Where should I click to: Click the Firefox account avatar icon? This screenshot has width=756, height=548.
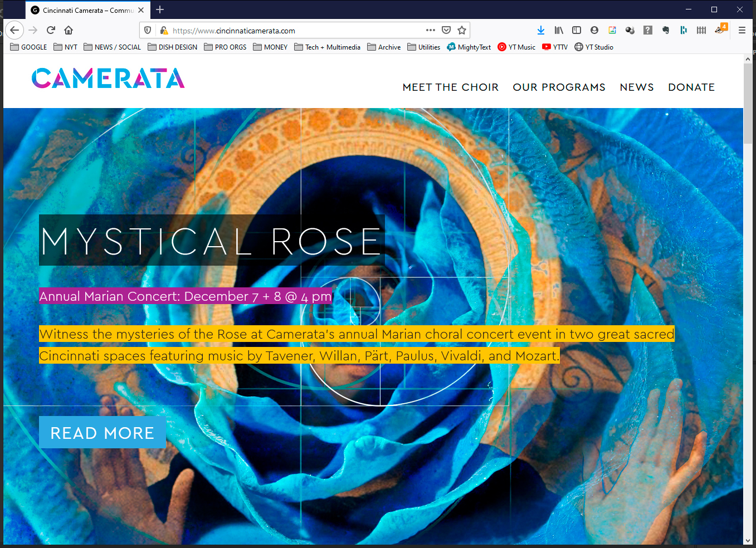(x=594, y=30)
